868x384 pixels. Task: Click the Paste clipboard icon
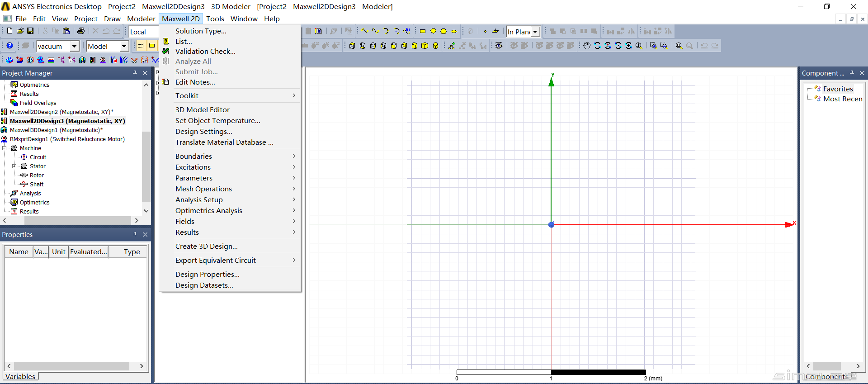[x=66, y=31]
